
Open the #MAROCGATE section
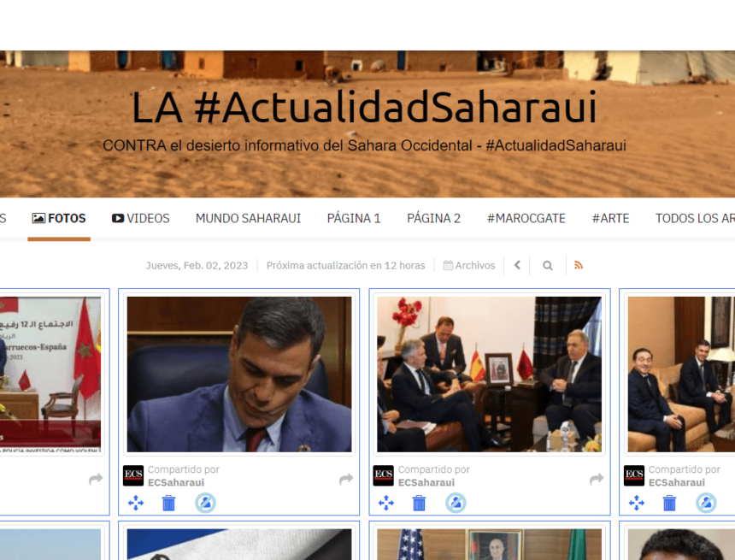pos(526,218)
